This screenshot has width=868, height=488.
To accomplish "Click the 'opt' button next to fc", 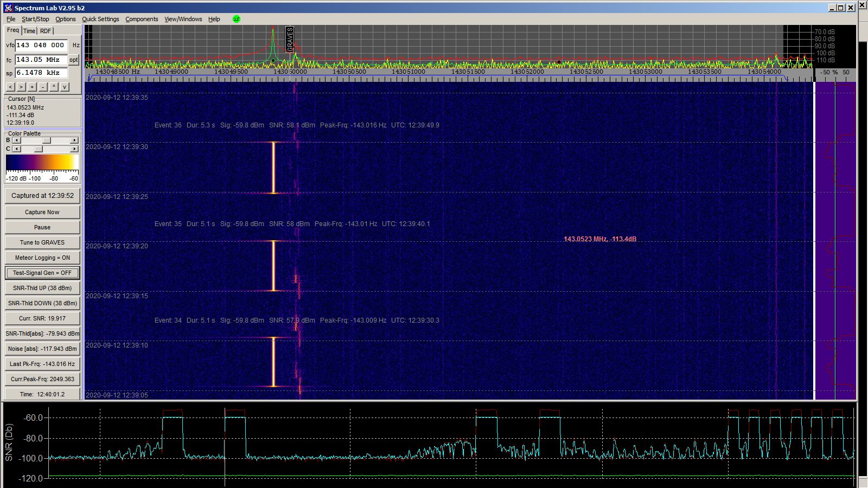I will pyautogui.click(x=74, y=60).
